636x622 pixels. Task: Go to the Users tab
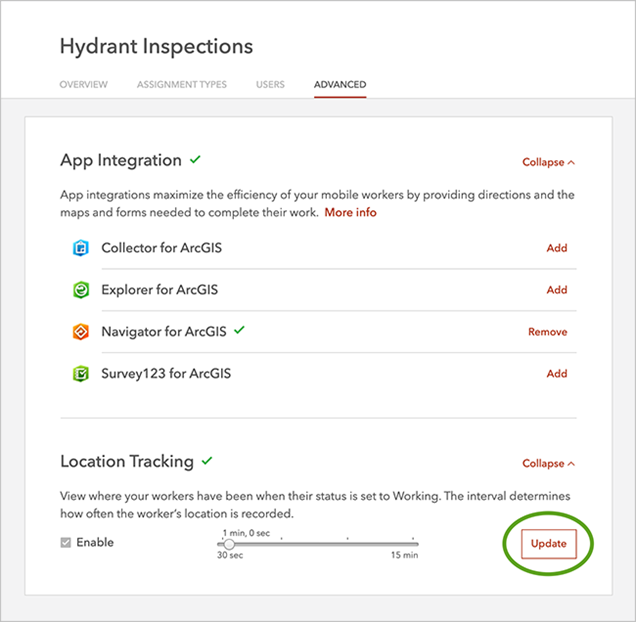pos(270,84)
